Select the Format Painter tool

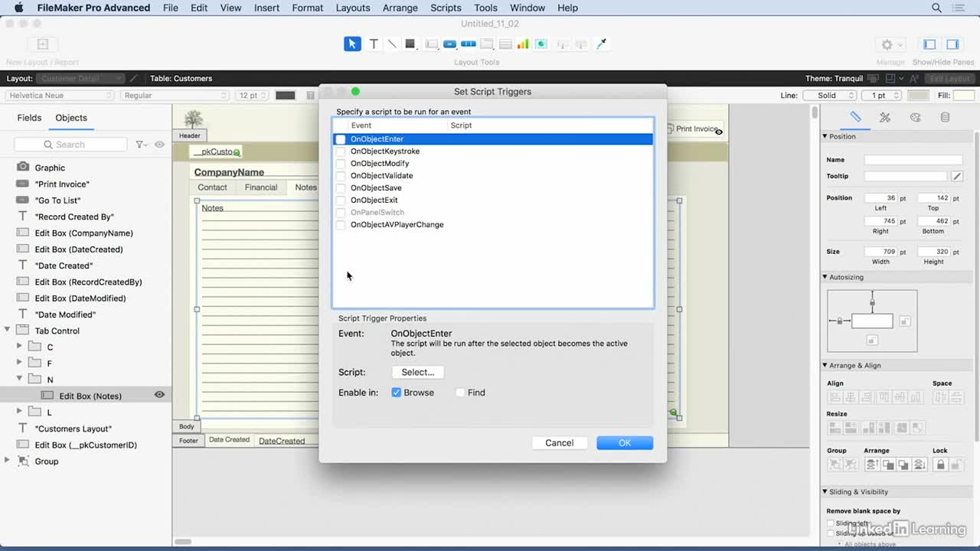[x=602, y=44]
